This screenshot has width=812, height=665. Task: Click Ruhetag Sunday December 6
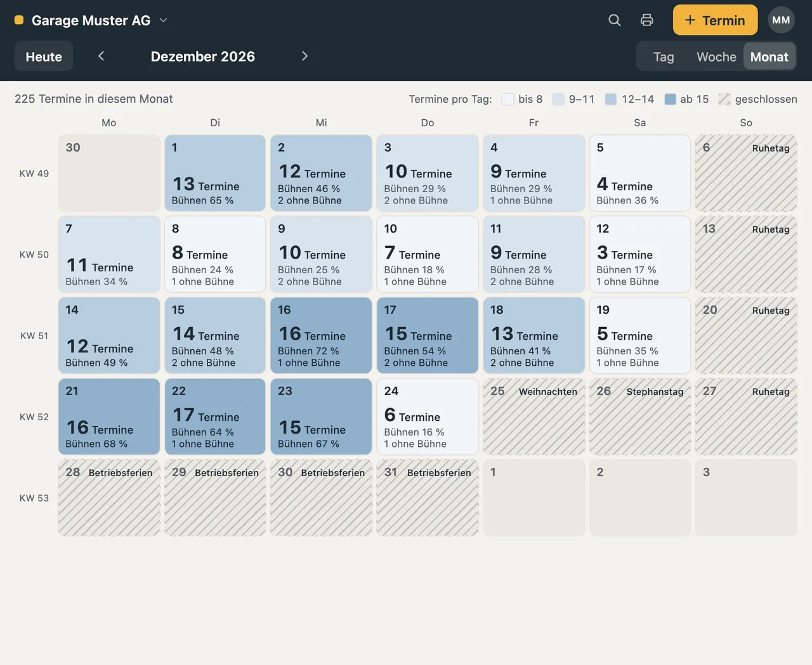click(x=746, y=173)
